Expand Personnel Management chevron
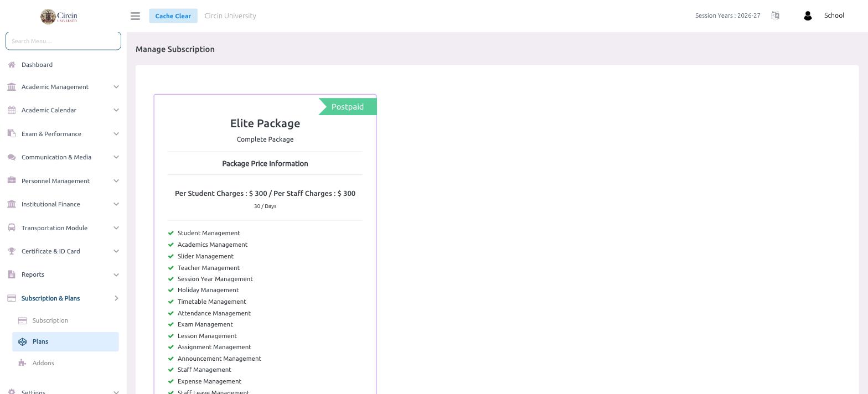The height and width of the screenshot is (394, 868). (116, 181)
